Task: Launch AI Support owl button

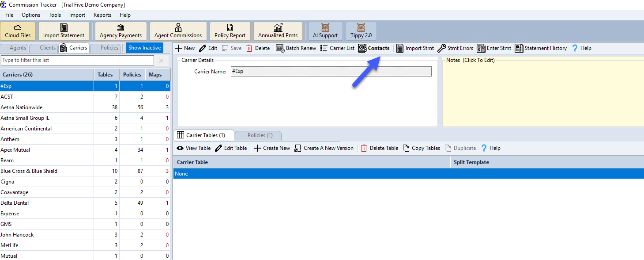Action: (x=325, y=31)
